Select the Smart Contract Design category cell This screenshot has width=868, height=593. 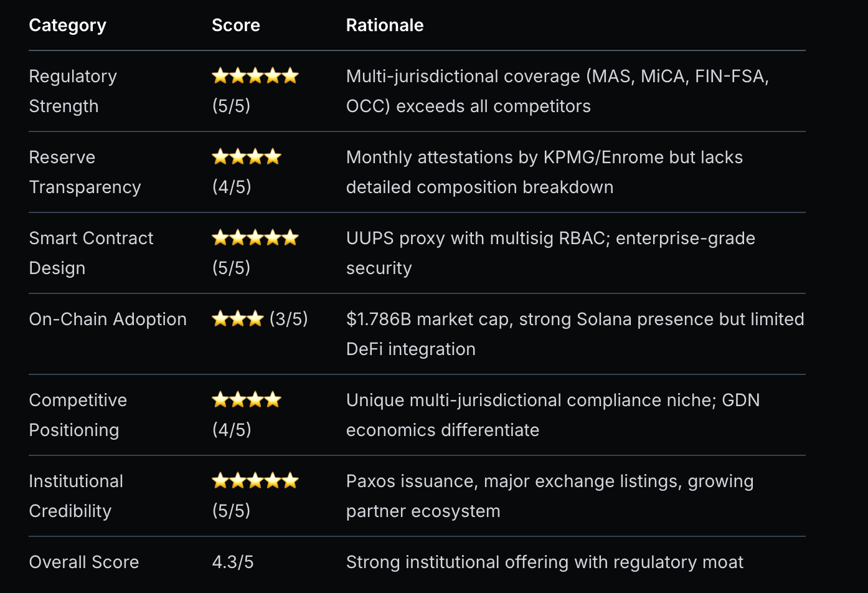(91, 253)
